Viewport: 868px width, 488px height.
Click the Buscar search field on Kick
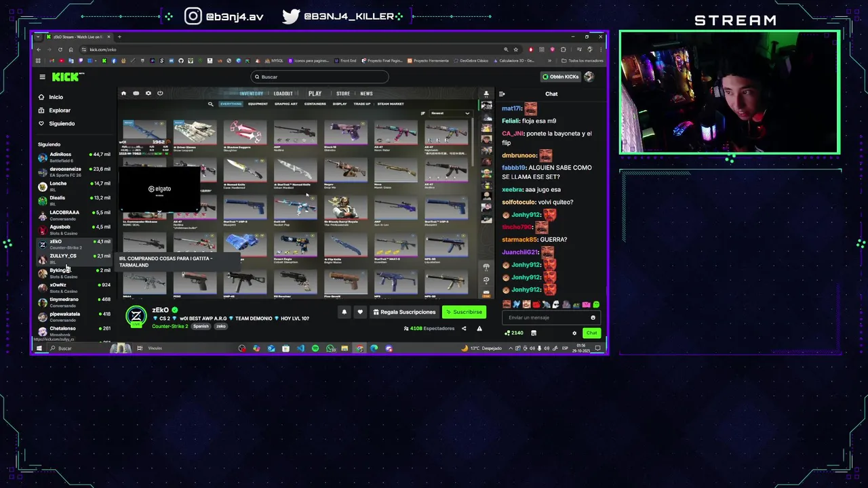(x=319, y=77)
